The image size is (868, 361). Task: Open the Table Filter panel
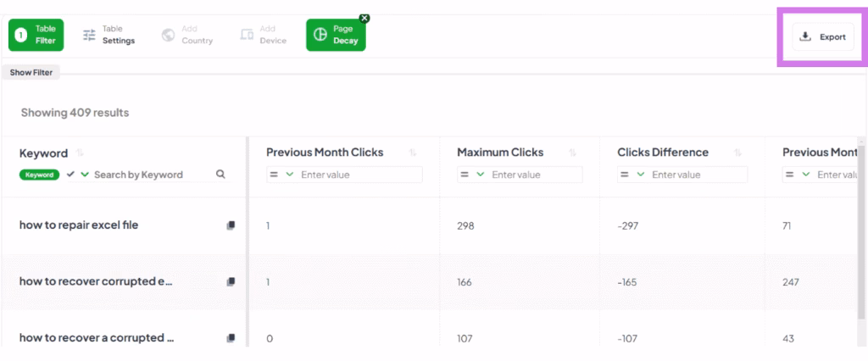click(x=36, y=35)
